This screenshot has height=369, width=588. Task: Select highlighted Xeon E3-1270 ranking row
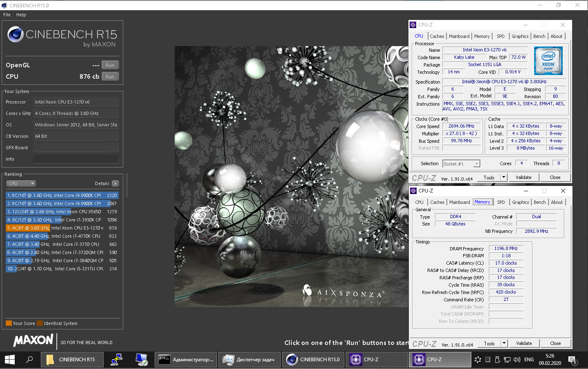(x=62, y=228)
